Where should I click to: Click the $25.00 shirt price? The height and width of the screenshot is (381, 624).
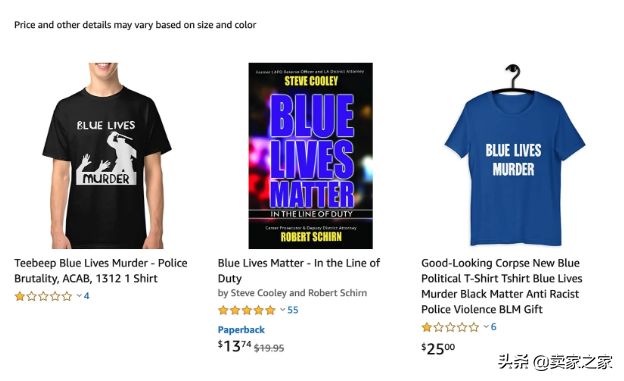tap(438, 349)
